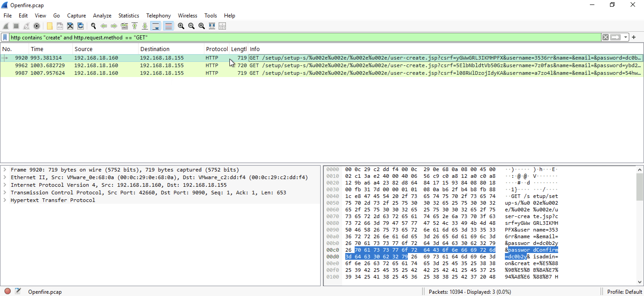The height and width of the screenshot is (296, 644).
Task: Open a capture file via folder icon
Action: 49,26
